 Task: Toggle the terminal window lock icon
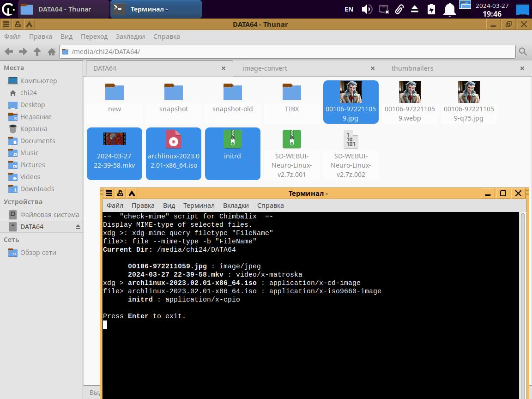pos(120,193)
